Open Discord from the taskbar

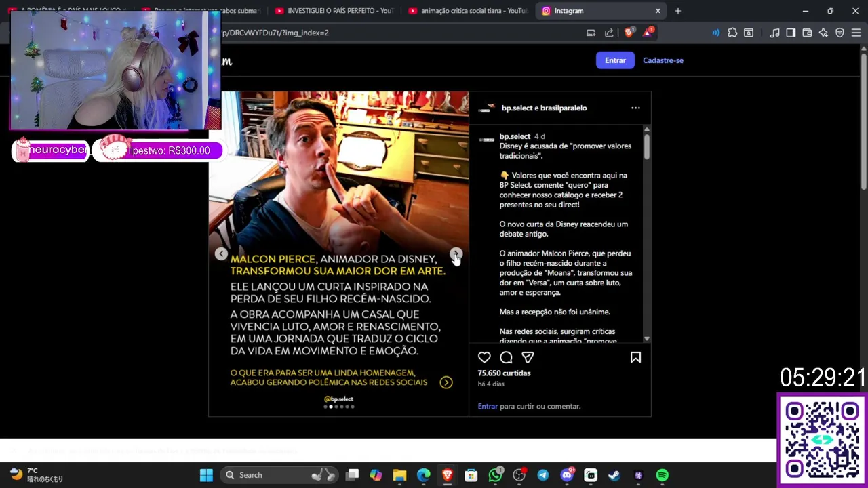tap(567, 475)
